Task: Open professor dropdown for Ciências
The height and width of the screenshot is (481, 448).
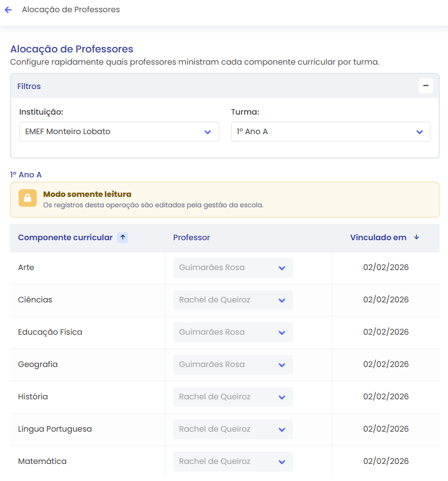Action: click(233, 300)
